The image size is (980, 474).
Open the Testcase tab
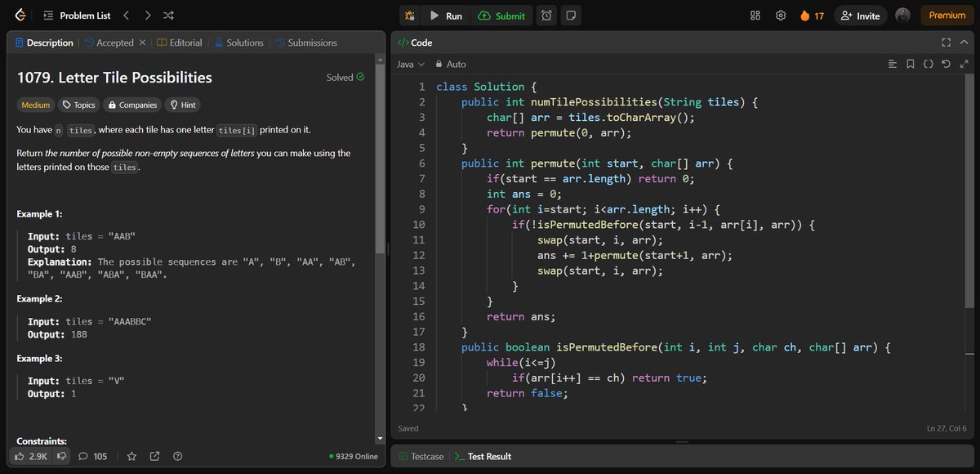421,456
